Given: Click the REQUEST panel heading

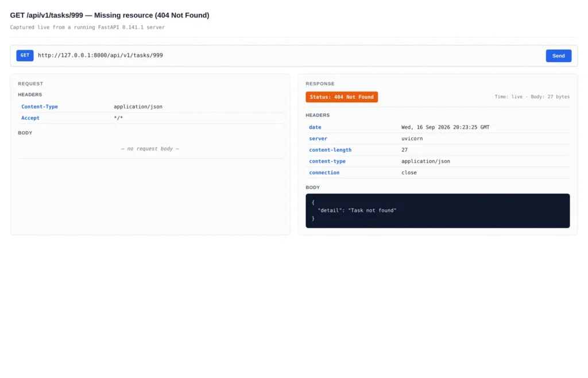Looking at the screenshot, I should pos(30,84).
